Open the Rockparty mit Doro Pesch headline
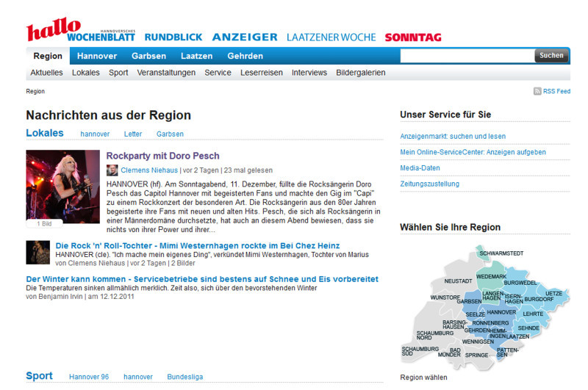The height and width of the screenshot is (390, 588). (x=162, y=156)
